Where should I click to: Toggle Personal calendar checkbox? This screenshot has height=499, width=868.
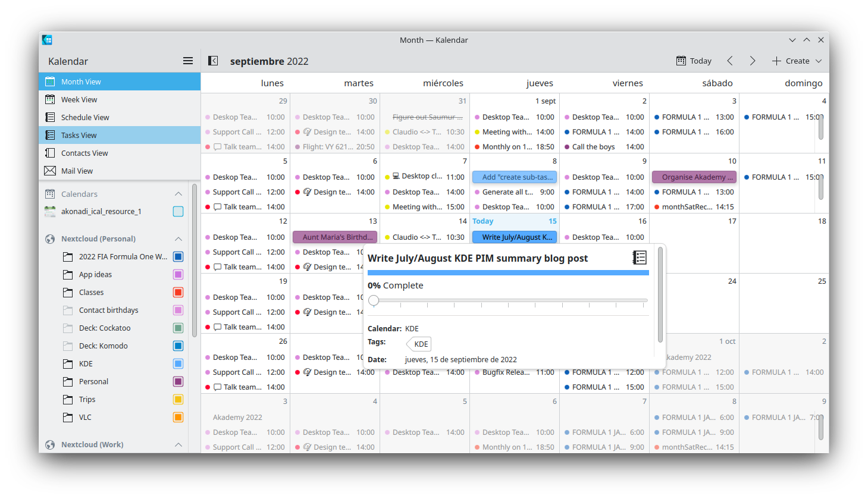tap(178, 381)
